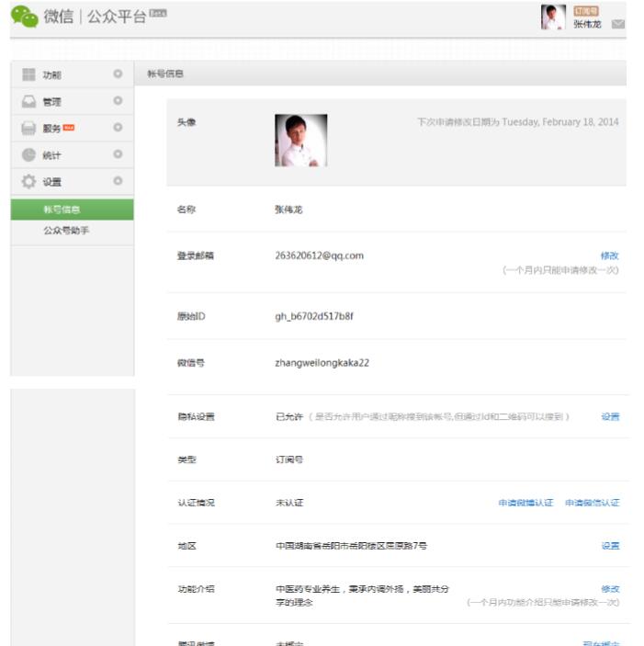
Task: Collapse the 设置 menu section arrow
Action: pyautogui.click(x=118, y=182)
